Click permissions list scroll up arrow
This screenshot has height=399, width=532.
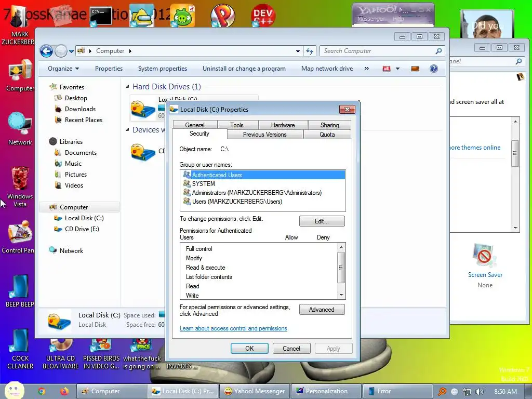tap(341, 247)
